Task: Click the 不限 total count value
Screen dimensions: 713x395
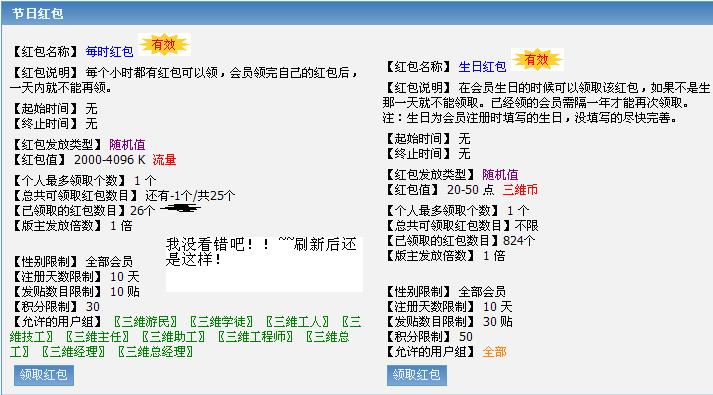Action: point(527,226)
